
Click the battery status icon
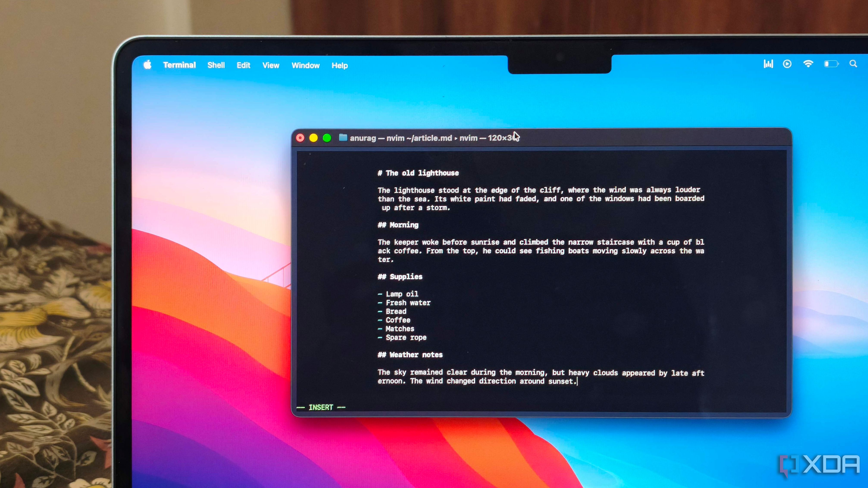point(831,64)
